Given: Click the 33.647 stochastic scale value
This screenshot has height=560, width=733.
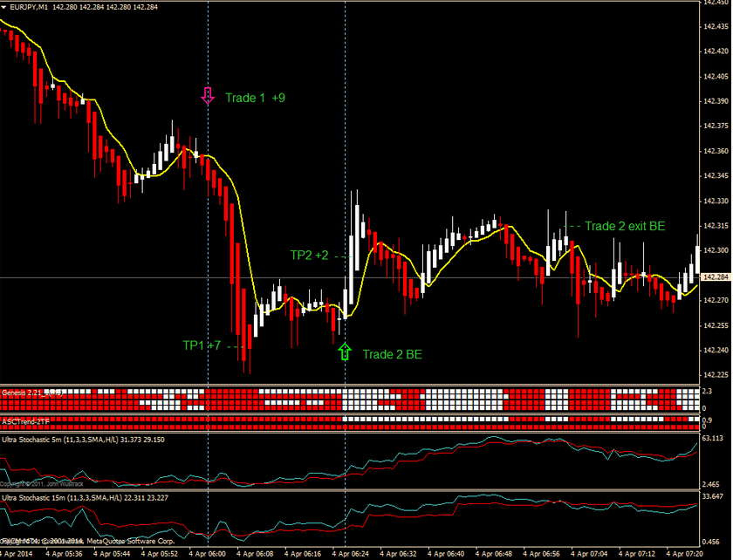Looking at the screenshot, I should (x=712, y=496).
